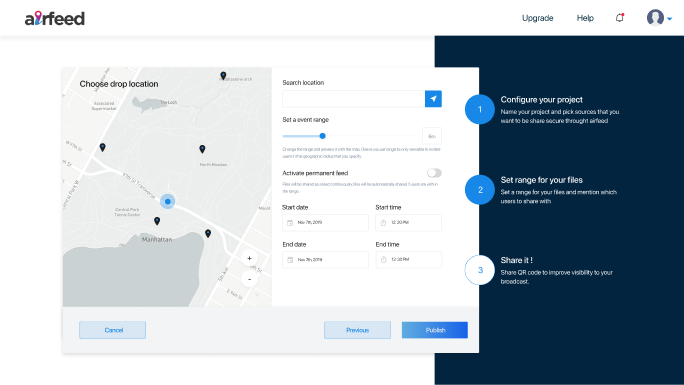Click the airfeed logo

(x=55, y=18)
